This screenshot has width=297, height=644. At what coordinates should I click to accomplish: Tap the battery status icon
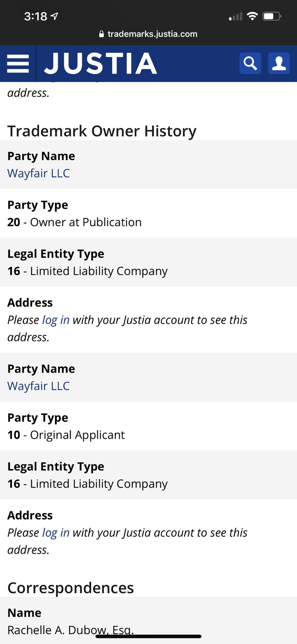(x=272, y=16)
